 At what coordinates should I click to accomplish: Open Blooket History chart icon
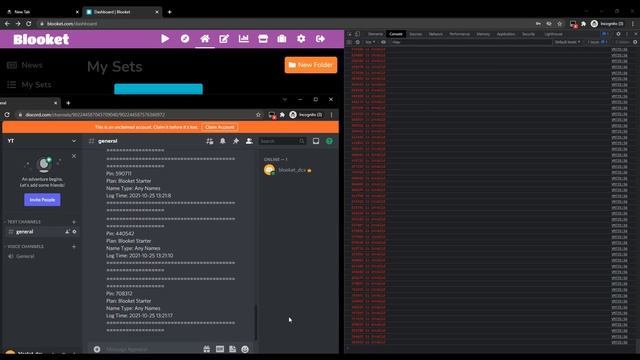244,39
